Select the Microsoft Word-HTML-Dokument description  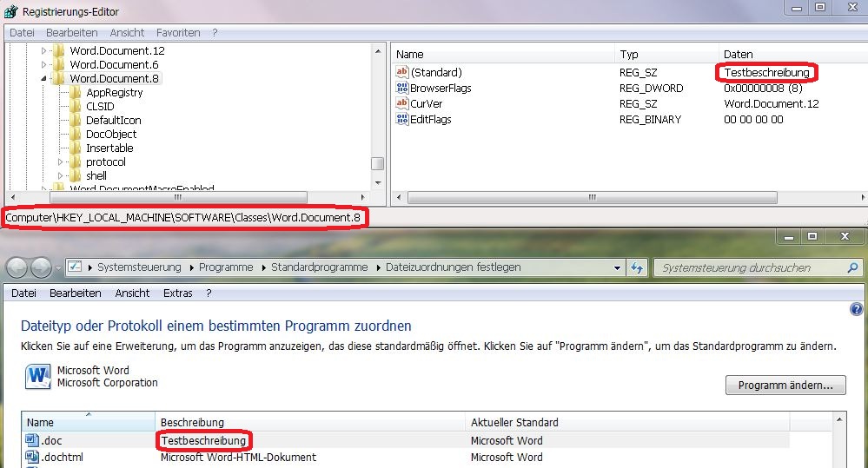238,457
